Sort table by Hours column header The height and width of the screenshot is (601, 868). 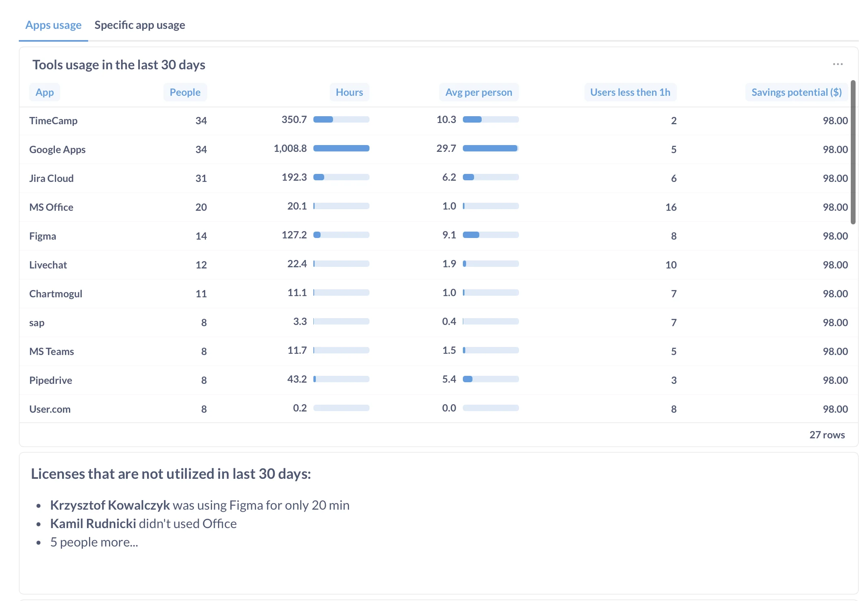pyautogui.click(x=349, y=92)
